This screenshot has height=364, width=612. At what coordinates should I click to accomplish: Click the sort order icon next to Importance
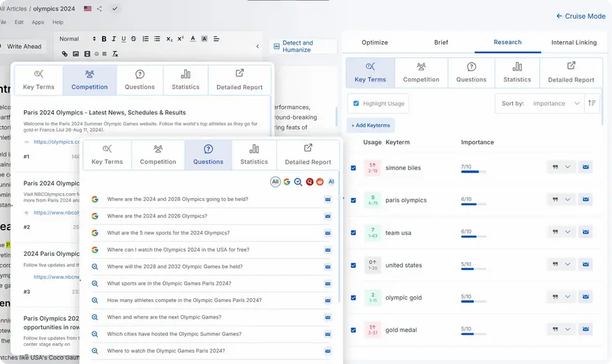(592, 103)
